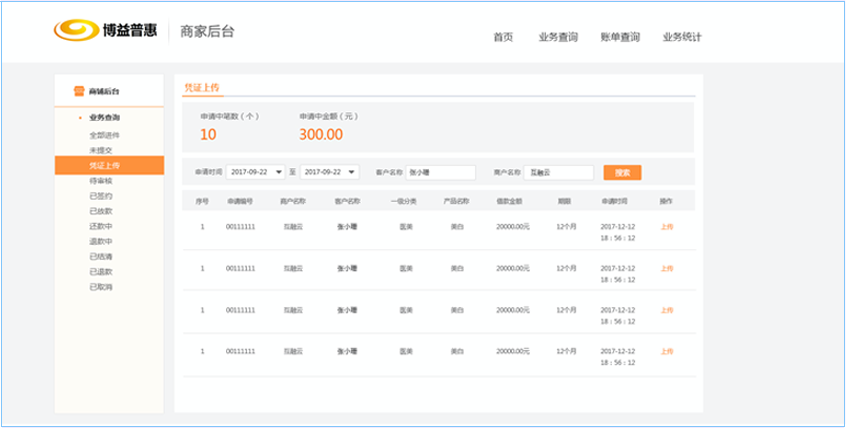The image size is (846, 428).
Task: Open the start date dropdown
Action: (x=278, y=172)
